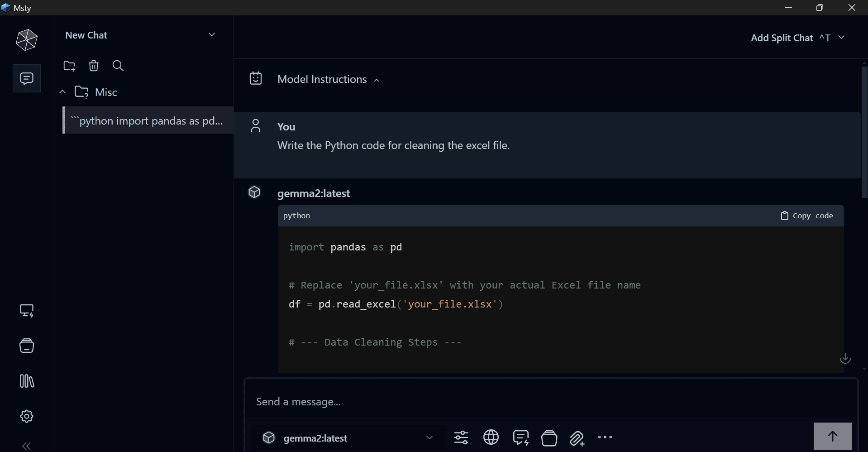Open the prompts library icon
This screenshot has height=452, width=868.
coord(27,381)
